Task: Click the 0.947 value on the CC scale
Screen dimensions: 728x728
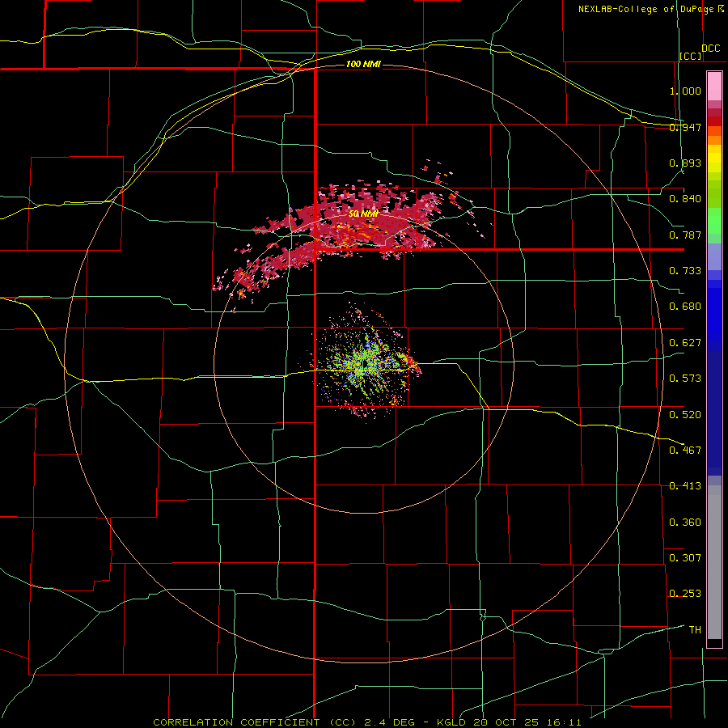Action: click(685, 127)
